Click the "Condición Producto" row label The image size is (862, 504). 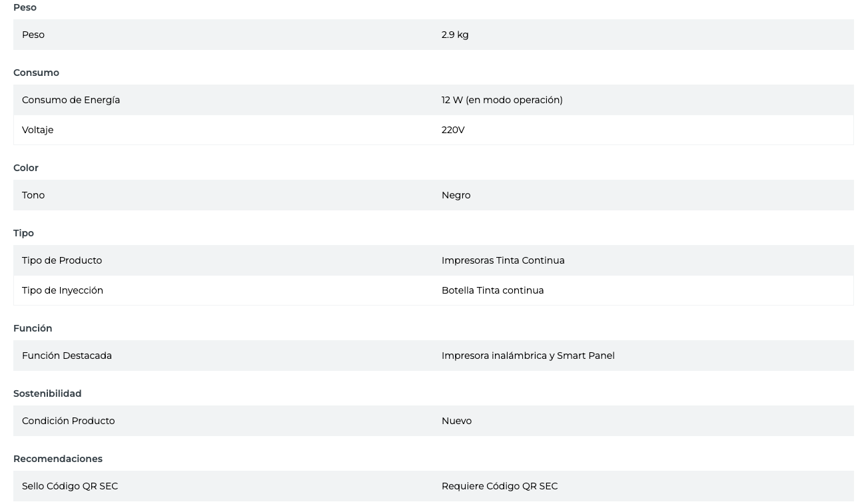[x=68, y=421]
